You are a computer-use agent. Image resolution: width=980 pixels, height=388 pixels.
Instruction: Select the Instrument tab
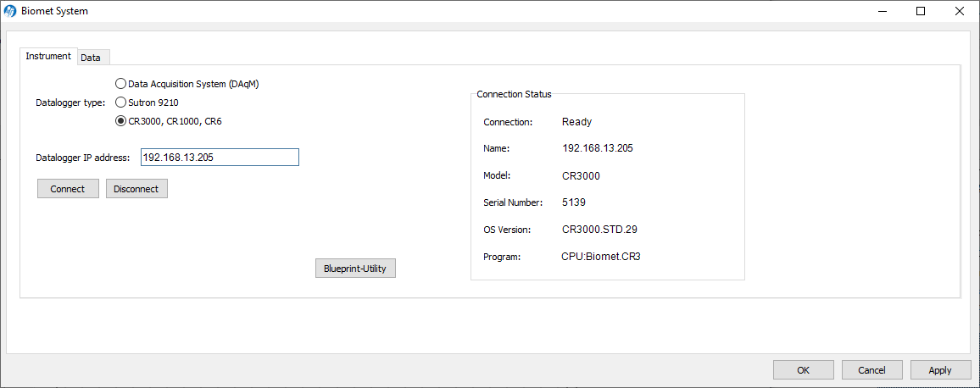tap(48, 56)
